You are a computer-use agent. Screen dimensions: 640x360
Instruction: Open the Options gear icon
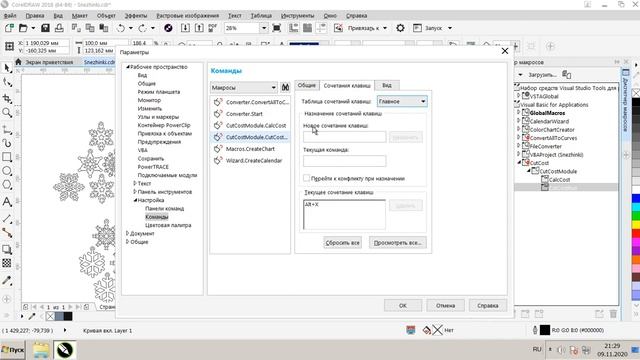click(x=400, y=28)
